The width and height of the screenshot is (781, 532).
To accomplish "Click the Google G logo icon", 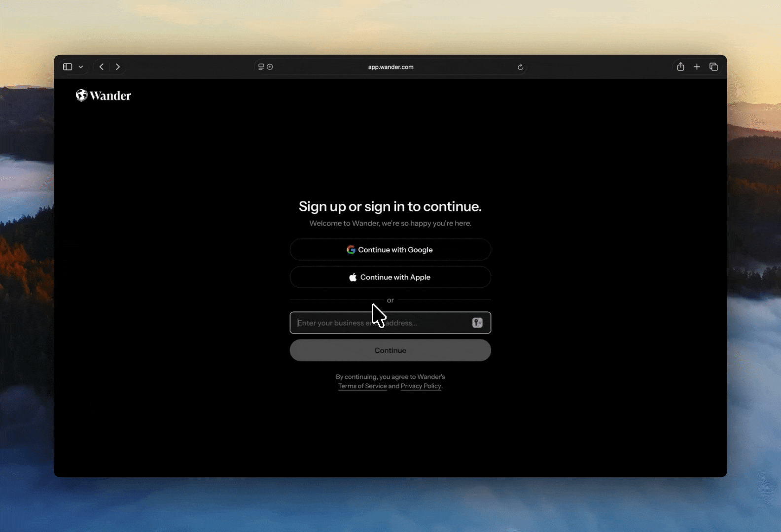I will 351,250.
